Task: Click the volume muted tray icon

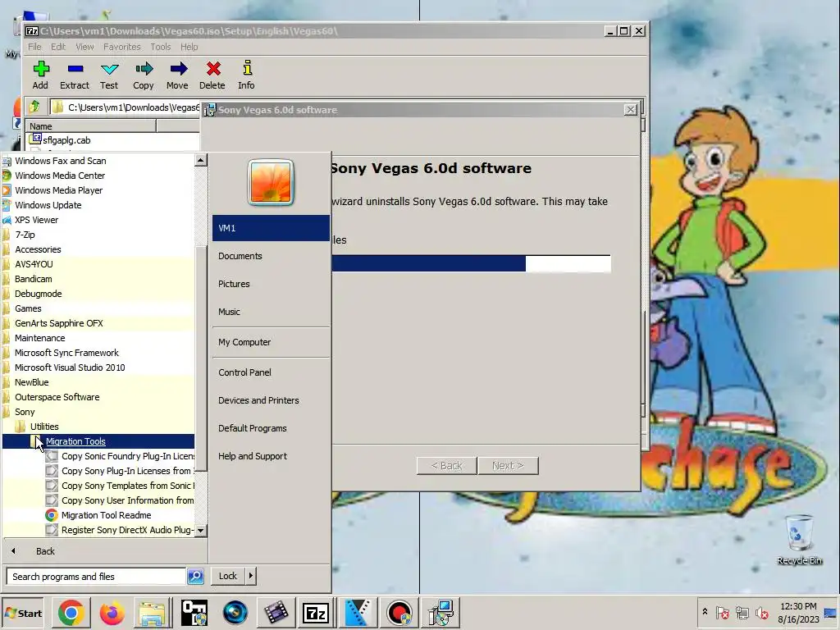Action: (762, 613)
